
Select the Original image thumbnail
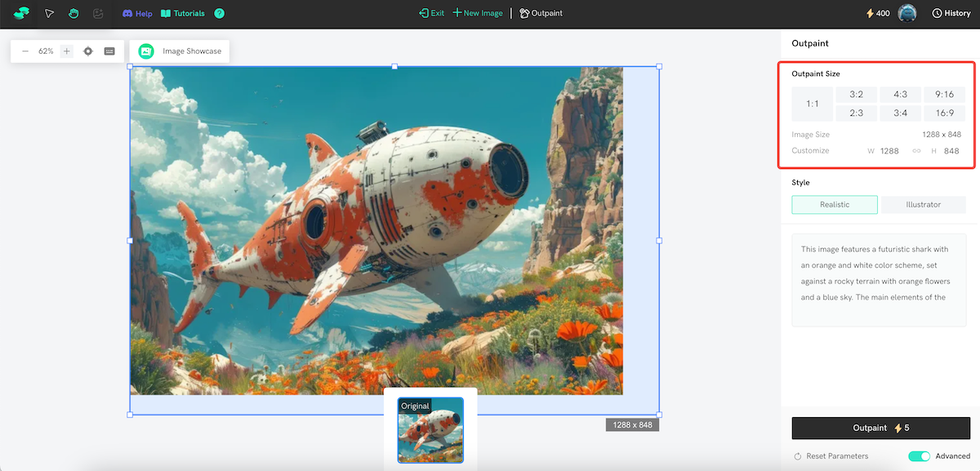[x=430, y=429]
